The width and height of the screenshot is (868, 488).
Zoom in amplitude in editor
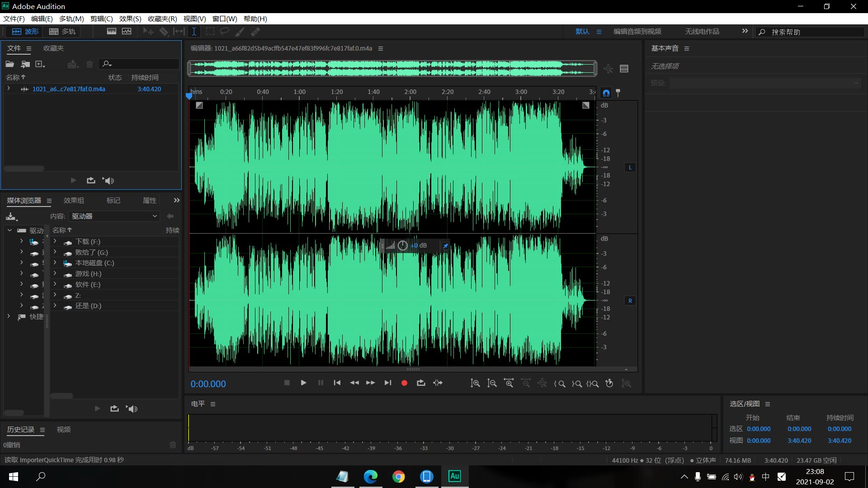475,383
